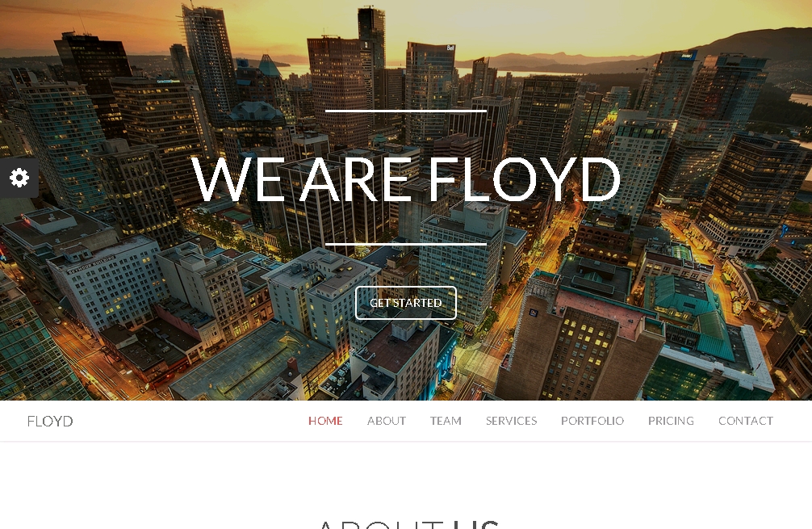812x529 pixels.
Task: Click the white line above hero title
Action: coord(405,111)
